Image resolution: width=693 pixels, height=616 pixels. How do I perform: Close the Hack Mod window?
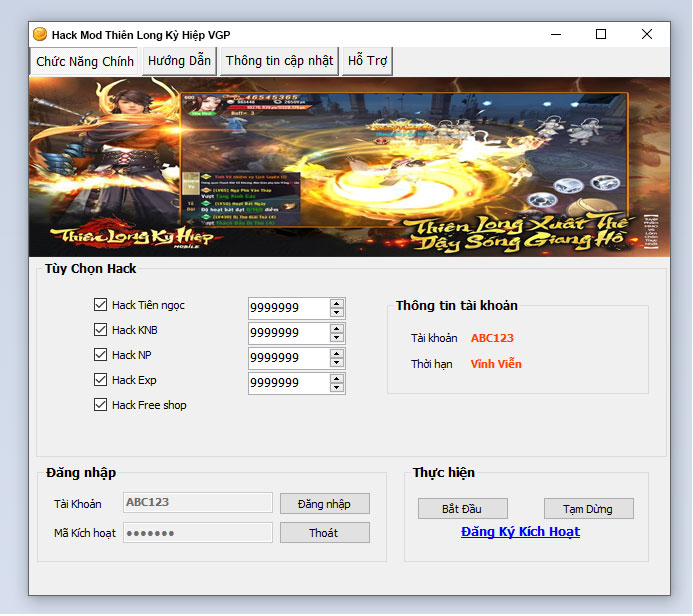[x=647, y=34]
